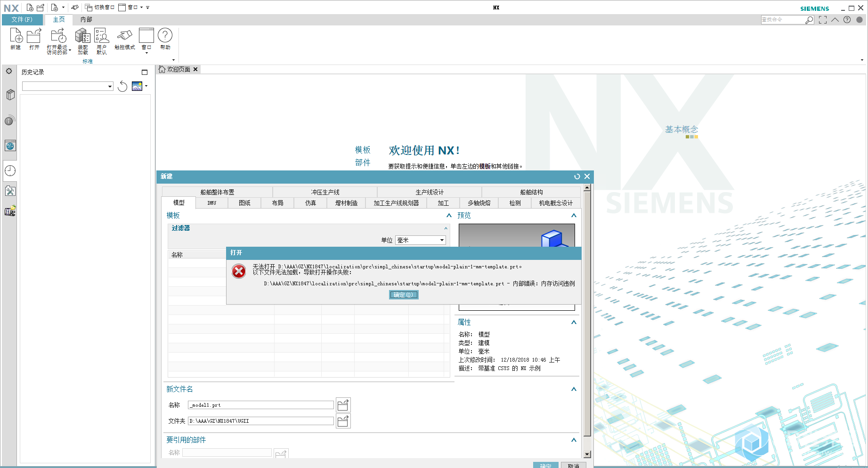Open the 单位 毫米 units dropdown
Viewport: 868px width, 468px height.
coord(421,240)
